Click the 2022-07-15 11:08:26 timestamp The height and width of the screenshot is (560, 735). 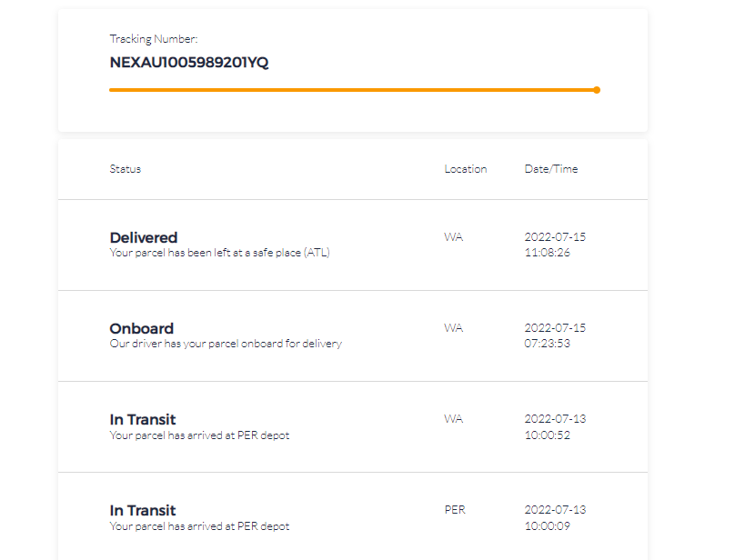coord(555,245)
